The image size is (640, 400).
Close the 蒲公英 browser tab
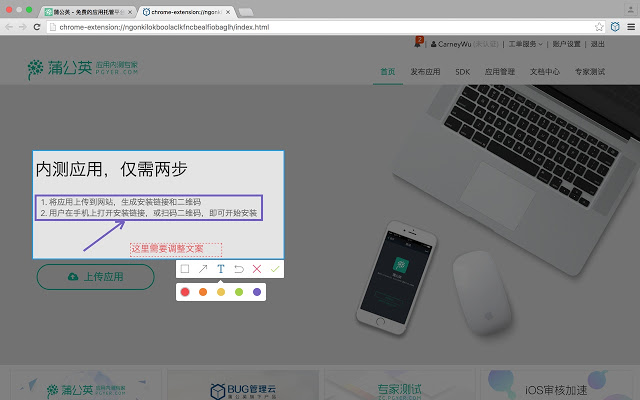pos(130,12)
